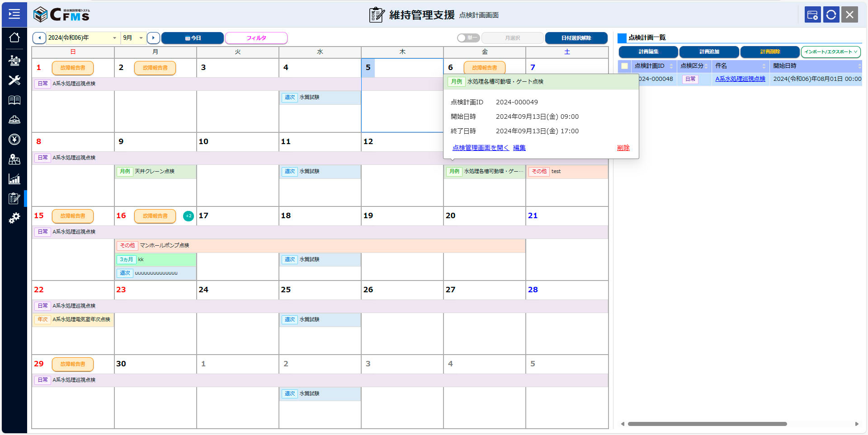Open the bar chart statistics icon
868x435 pixels.
pos(14,179)
